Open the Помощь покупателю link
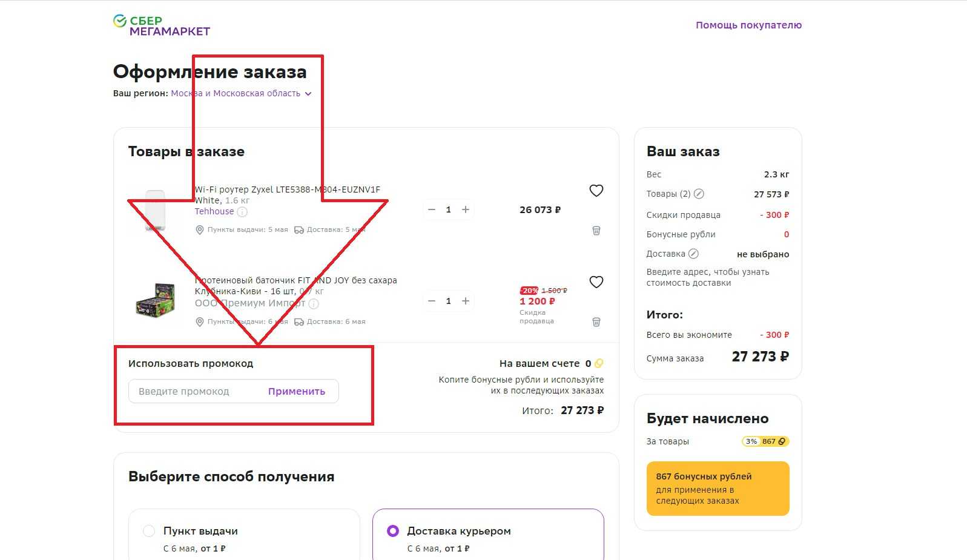 pyautogui.click(x=748, y=25)
